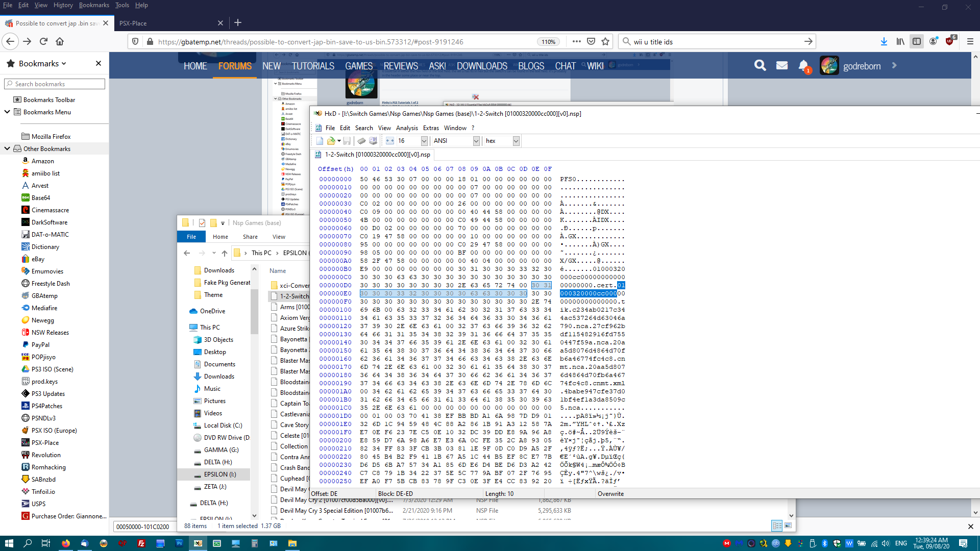The width and height of the screenshot is (980, 551).
Task: Open the Share ribbon tab in Explorer
Action: [x=250, y=237]
